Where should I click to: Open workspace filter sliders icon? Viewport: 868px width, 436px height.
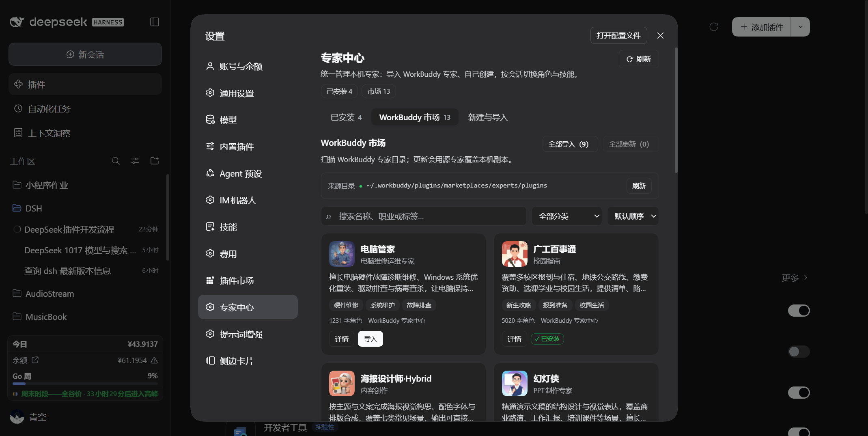point(135,161)
